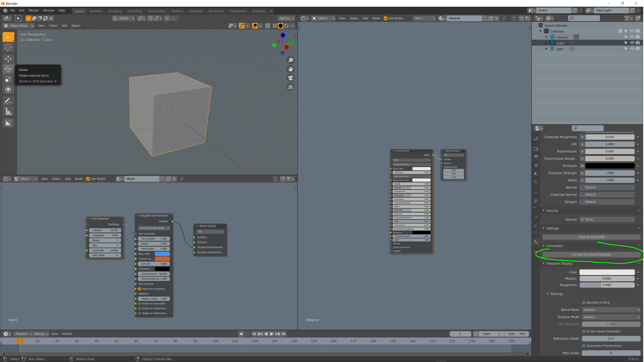This screenshot has height=362, width=644.
Task: Select the Scale tool icon
Action: pyautogui.click(x=8, y=79)
